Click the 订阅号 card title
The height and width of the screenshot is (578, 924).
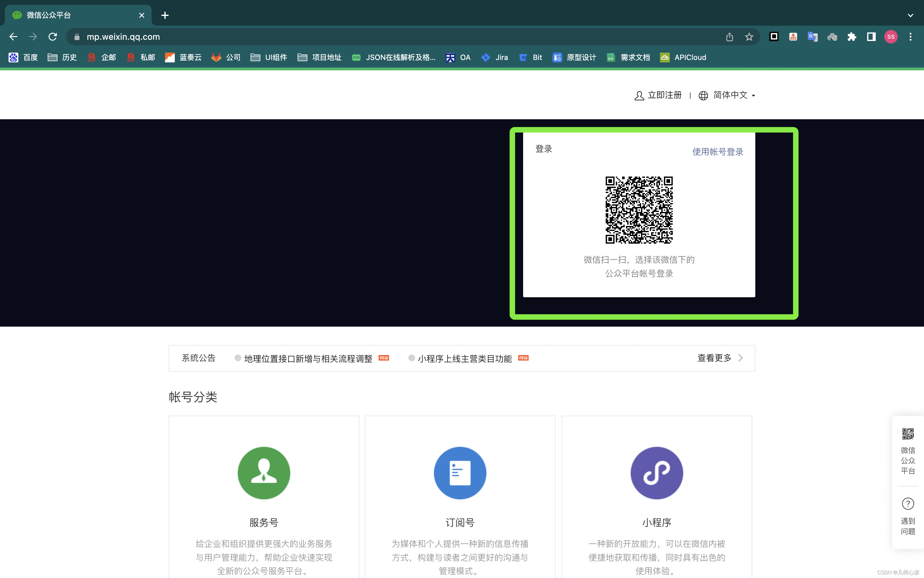(460, 523)
